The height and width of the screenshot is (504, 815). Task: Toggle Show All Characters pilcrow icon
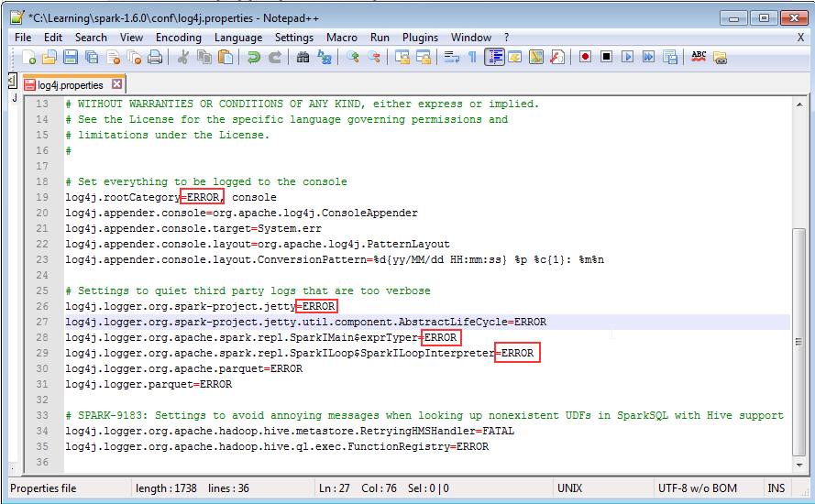(472, 57)
